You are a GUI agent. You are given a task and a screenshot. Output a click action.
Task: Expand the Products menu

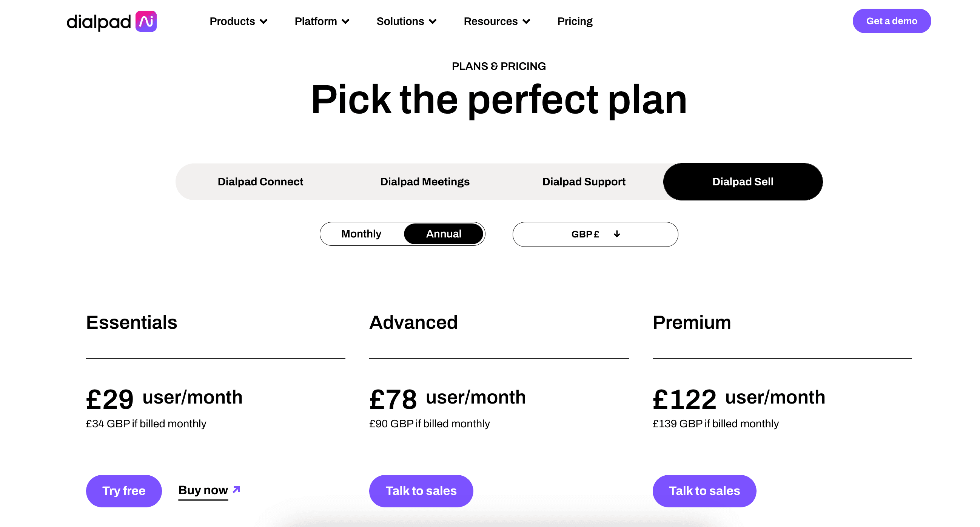tap(233, 21)
